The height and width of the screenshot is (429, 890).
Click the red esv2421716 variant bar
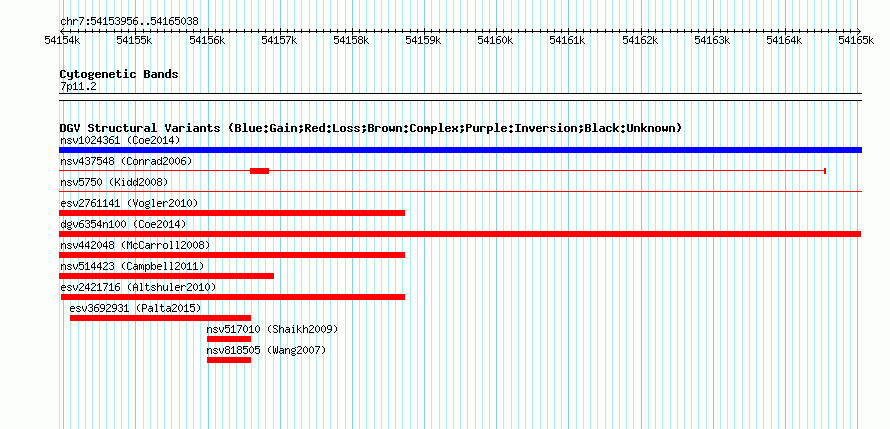click(x=233, y=297)
